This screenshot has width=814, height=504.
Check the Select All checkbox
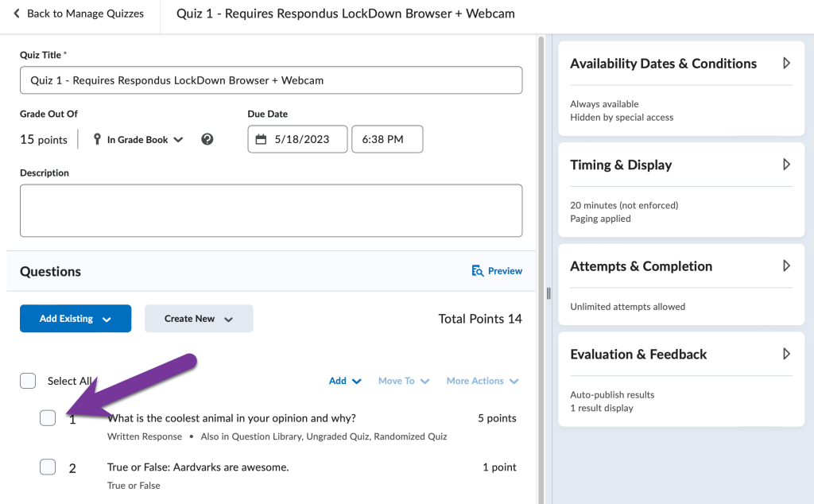click(x=28, y=381)
